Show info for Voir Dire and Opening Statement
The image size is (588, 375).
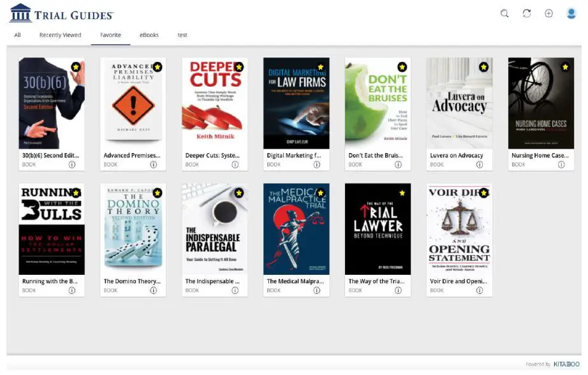480,291
